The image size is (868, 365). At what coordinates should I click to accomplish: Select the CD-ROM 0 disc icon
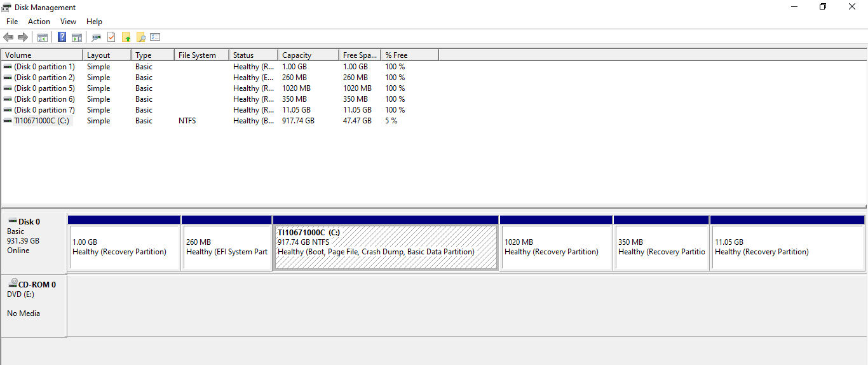[x=13, y=283]
